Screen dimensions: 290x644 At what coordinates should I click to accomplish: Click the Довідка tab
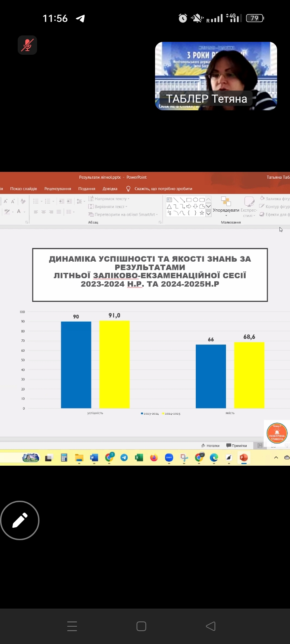tap(110, 189)
